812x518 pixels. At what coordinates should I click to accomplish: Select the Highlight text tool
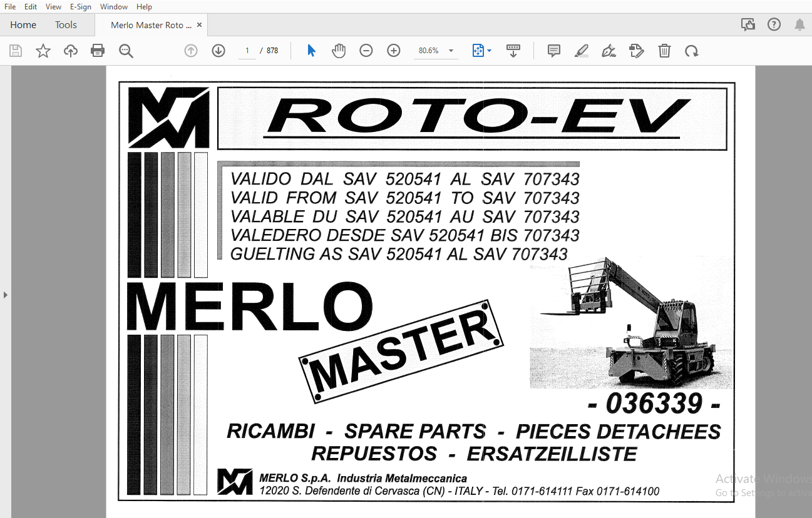pos(582,51)
